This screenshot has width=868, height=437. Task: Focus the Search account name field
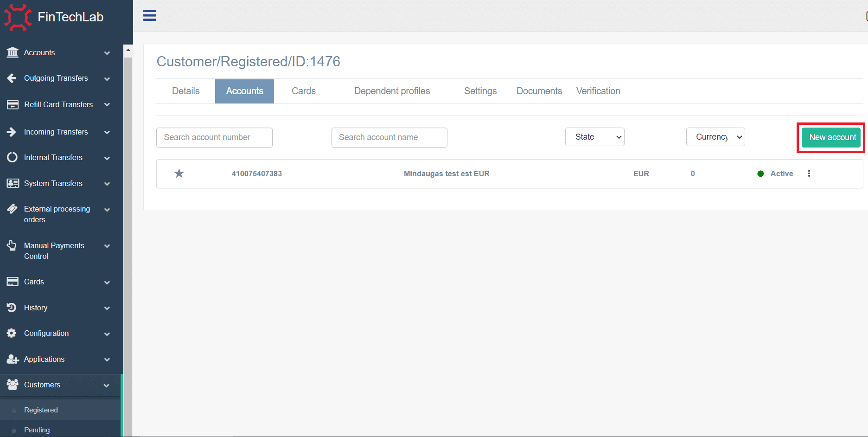(389, 137)
